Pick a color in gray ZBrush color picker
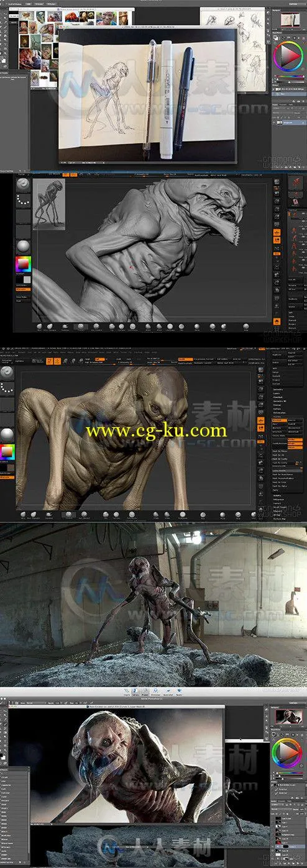Viewport: 307px width, 868px height. (x=22, y=264)
